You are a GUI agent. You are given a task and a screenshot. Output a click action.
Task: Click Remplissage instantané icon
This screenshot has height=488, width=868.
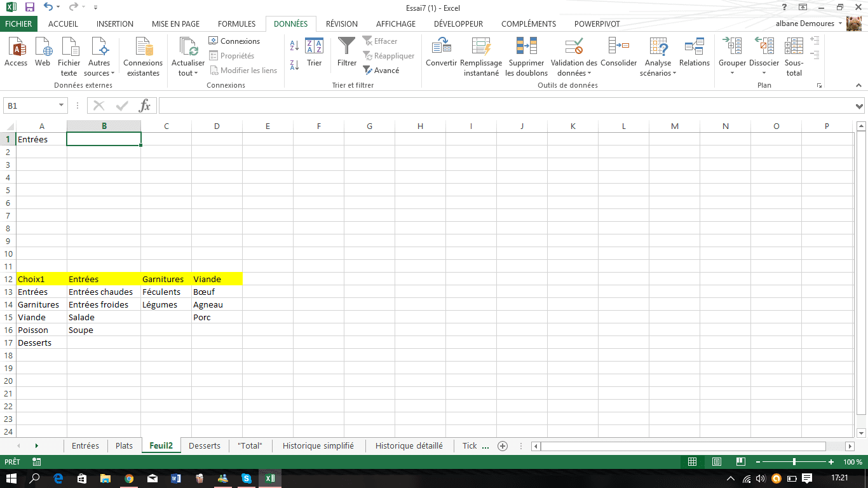[x=481, y=47]
